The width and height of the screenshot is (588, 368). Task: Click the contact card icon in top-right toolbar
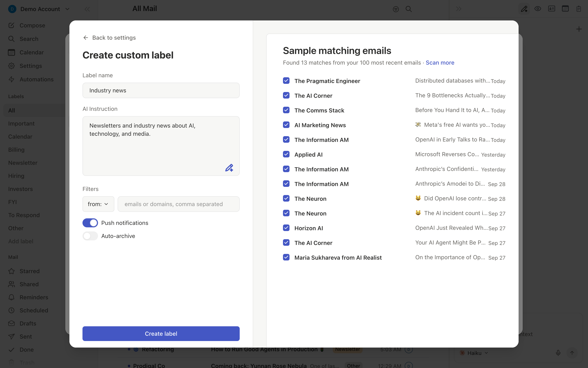pyautogui.click(x=551, y=9)
